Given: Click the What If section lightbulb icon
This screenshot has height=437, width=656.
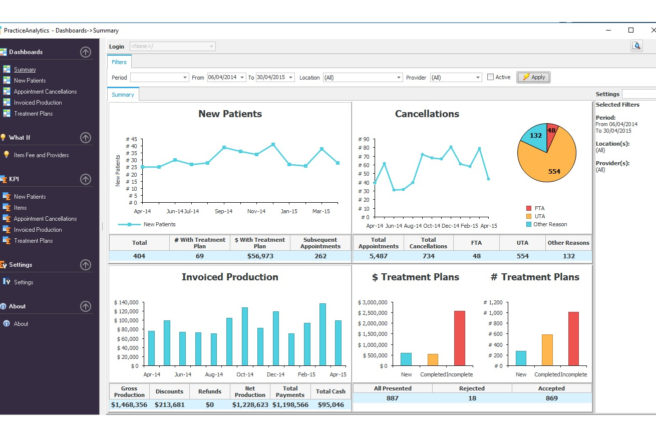Looking at the screenshot, I should point(3,137).
